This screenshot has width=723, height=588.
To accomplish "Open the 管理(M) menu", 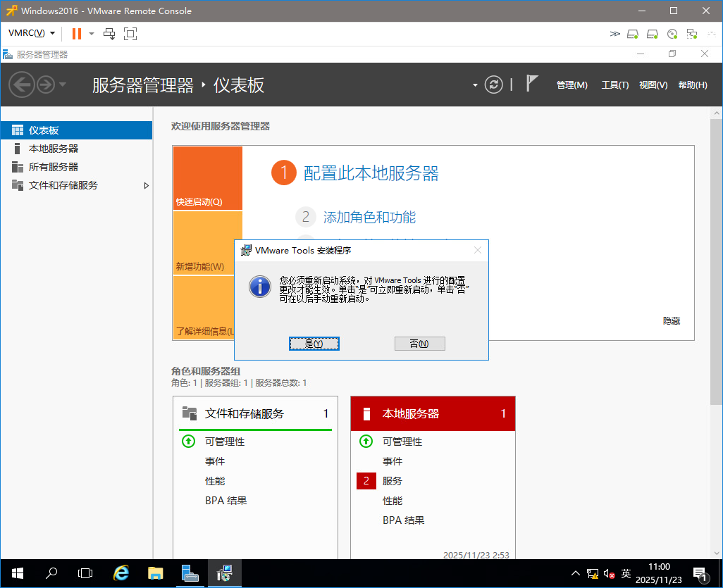I will click(x=571, y=85).
